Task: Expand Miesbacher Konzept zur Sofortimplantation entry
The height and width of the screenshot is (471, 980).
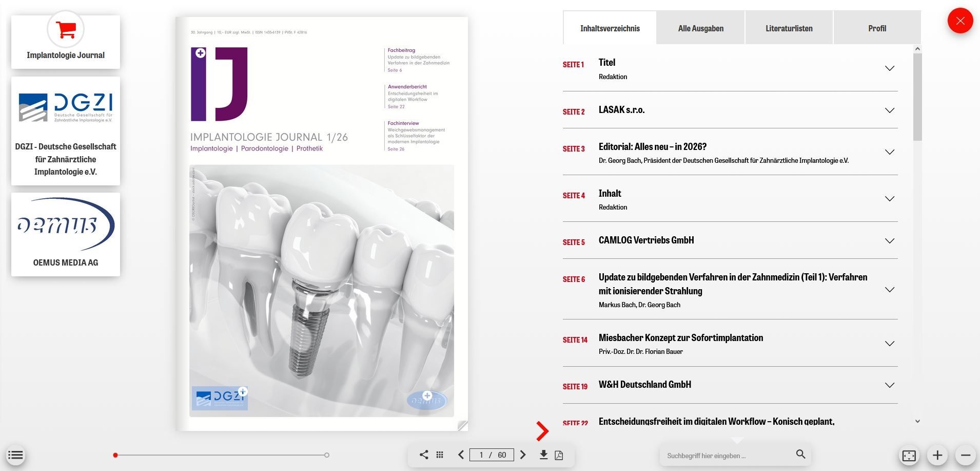Action: (x=889, y=344)
